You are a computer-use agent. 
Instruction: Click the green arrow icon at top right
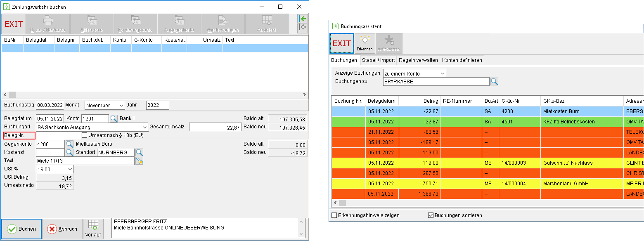pos(303,19)
